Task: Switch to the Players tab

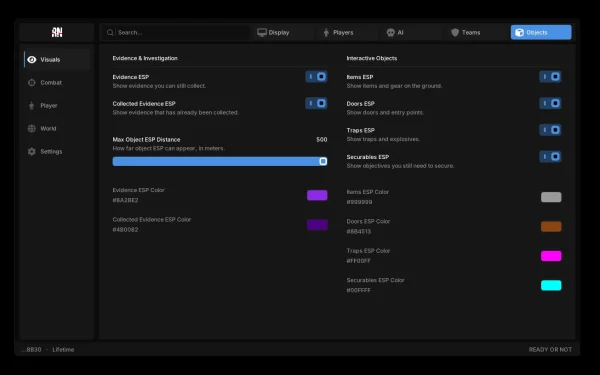Action: point(347,33)
